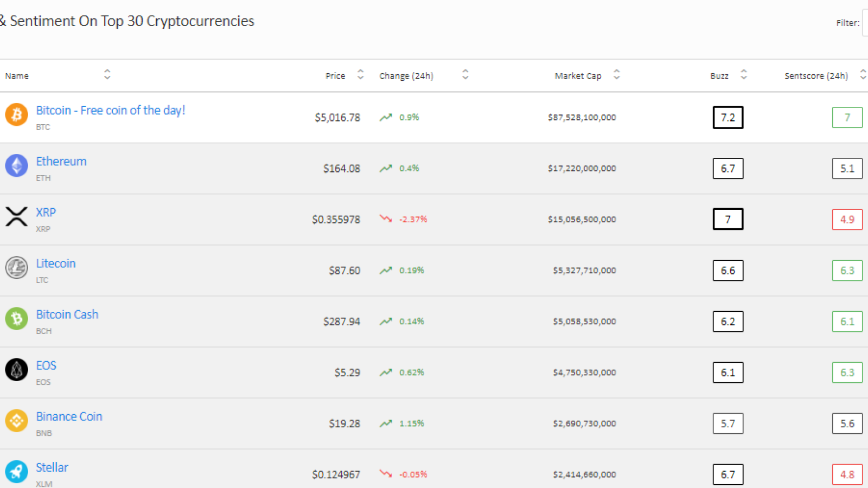Open the Ethereum link

(x=61, y=161)
